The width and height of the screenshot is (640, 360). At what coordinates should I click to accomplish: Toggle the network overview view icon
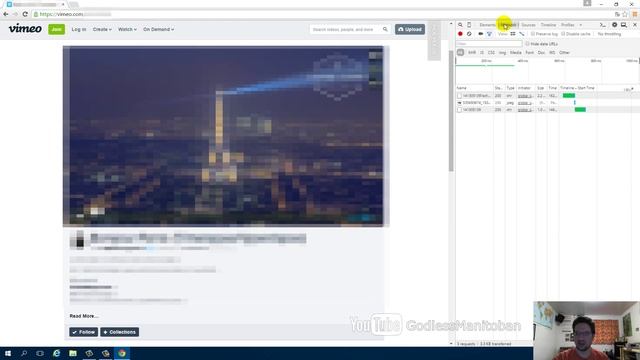(522, 34)
